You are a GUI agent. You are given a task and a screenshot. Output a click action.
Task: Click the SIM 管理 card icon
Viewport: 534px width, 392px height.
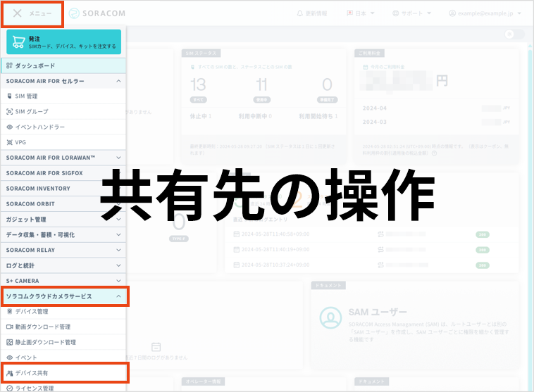click(x=9, y=96)
